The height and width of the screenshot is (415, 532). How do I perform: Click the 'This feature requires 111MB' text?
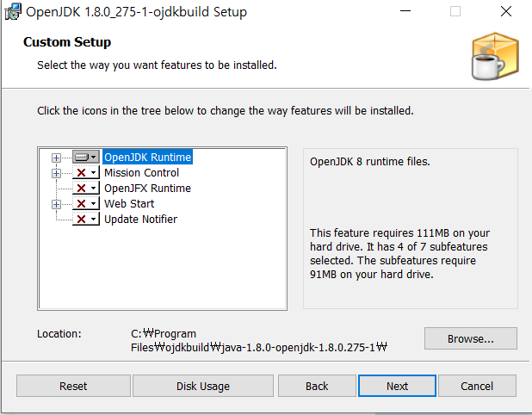tap(399, 253)
